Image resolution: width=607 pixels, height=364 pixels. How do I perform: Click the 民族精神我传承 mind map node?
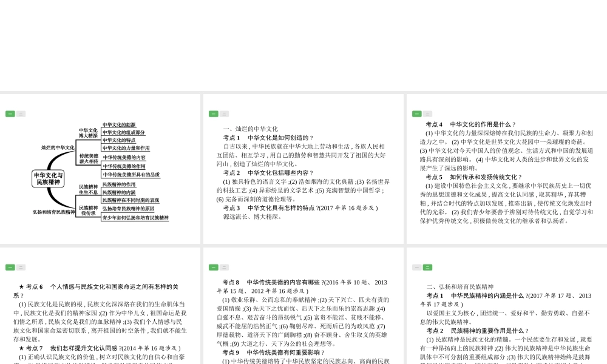point(88,211)
